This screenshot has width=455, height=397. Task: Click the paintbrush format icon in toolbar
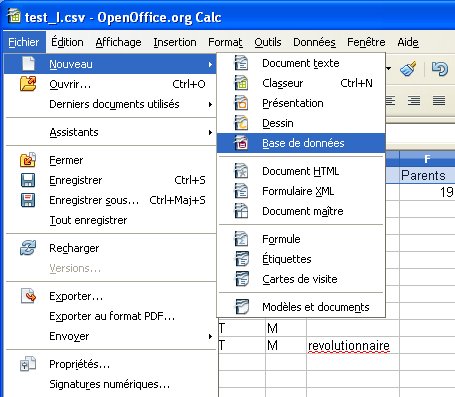click(x=408, y=69)
